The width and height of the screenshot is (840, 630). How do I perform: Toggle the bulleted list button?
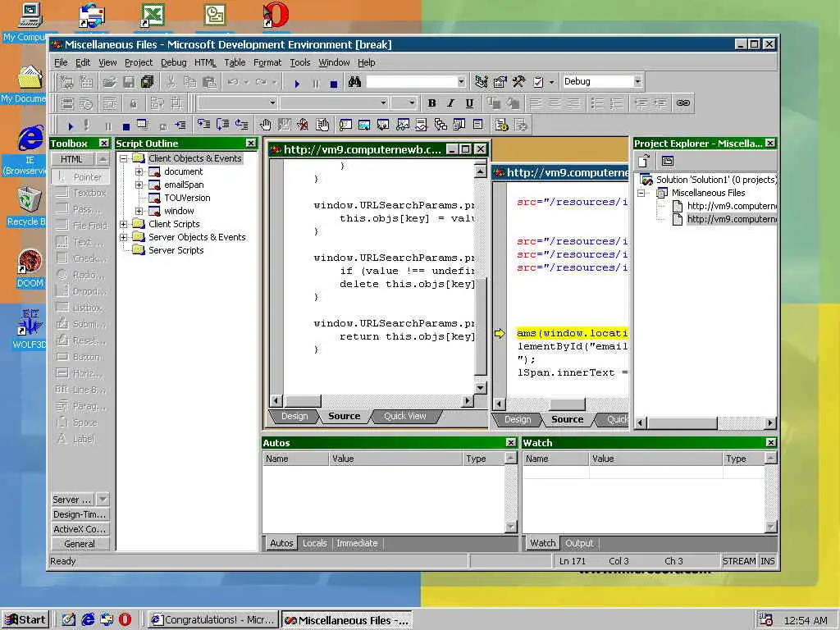point(597,103)
